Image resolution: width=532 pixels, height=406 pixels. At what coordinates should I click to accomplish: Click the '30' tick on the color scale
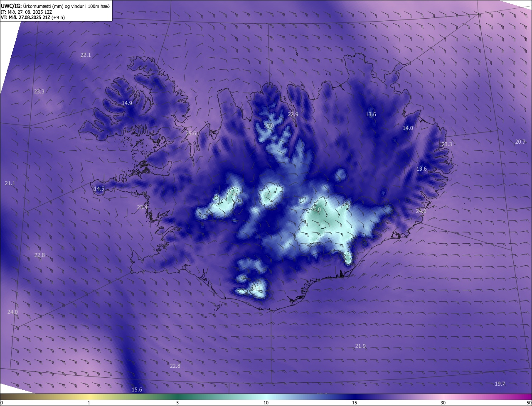point(443,403)
